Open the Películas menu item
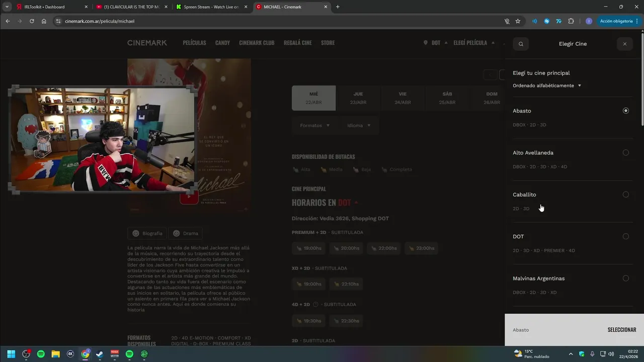Image resolution: width=644 pixels, height=362 pixels. [194, 43]
